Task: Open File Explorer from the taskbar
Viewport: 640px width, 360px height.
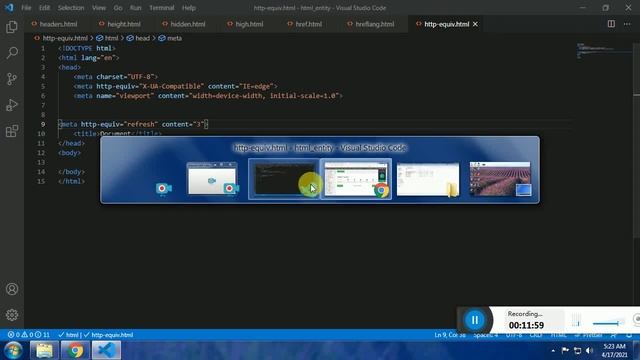Action: pos(44,350)
